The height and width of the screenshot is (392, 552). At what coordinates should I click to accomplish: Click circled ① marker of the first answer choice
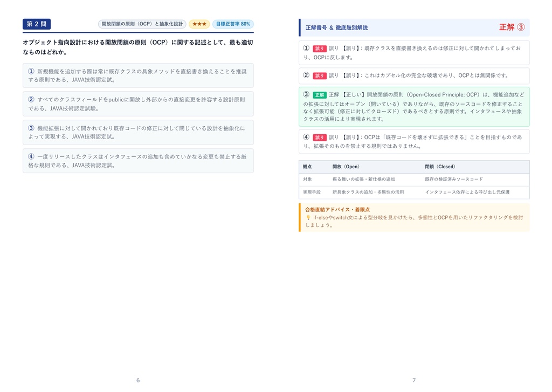click(31, 71)
